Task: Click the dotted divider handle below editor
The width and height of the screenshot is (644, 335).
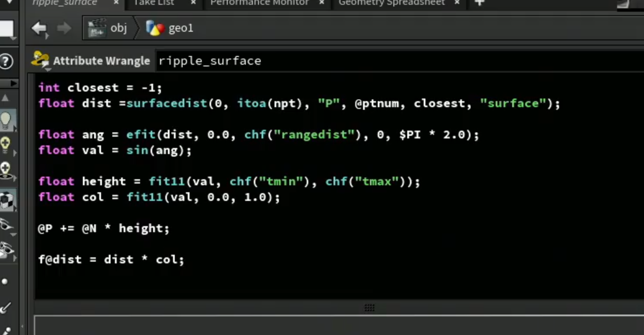Action: point(369,308)
